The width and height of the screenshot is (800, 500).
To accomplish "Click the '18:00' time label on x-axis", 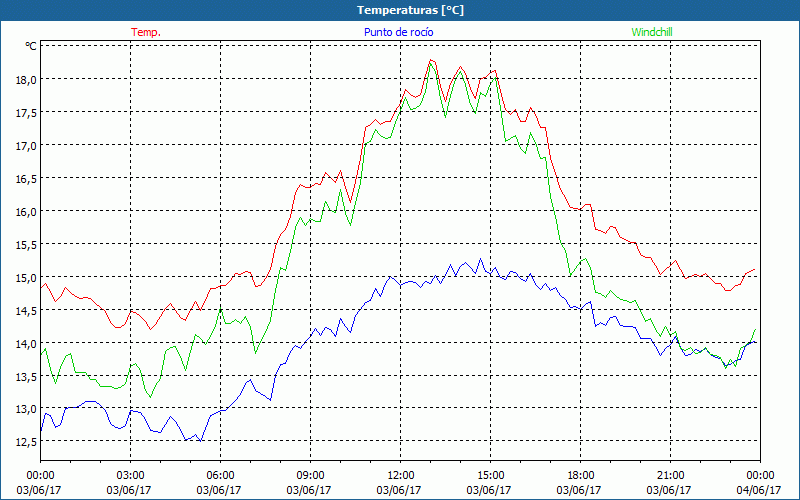I will coord(581,475).
